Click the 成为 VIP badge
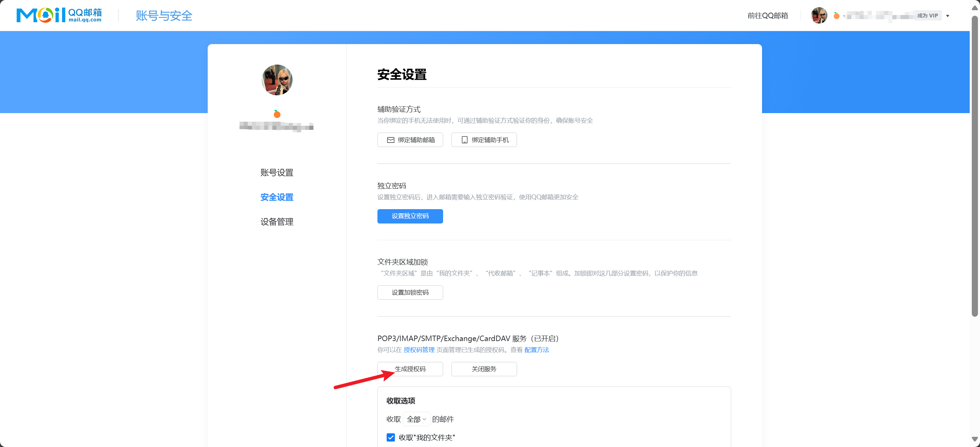 point(927,16)
